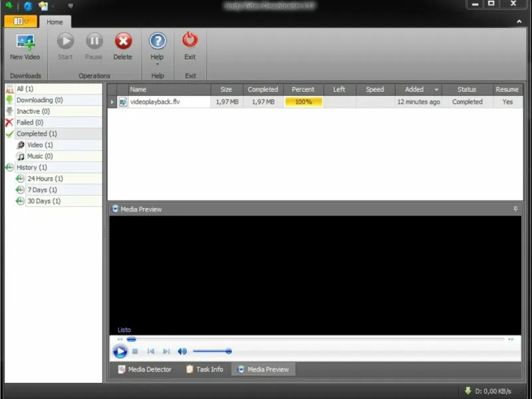Click the green checkmark Completed icon

pyautogui.click(x=9, y=134)
